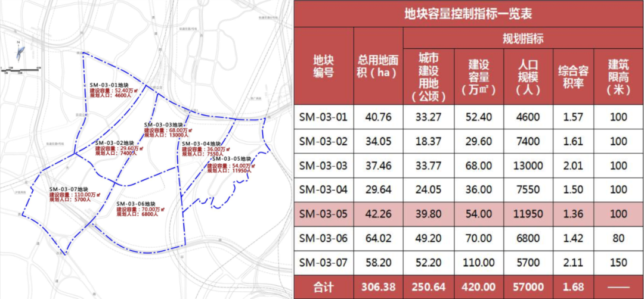Click the SM-03-02 row label in table

click(323, 141)
